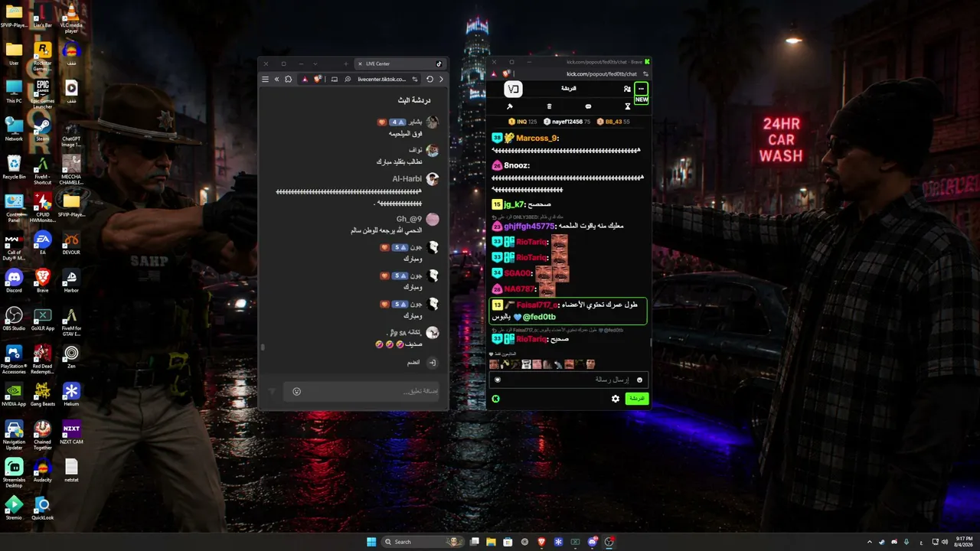The image size is (980, 551).
Task: Open the hamburger menu in LIVE Center window
Action: 265,79
